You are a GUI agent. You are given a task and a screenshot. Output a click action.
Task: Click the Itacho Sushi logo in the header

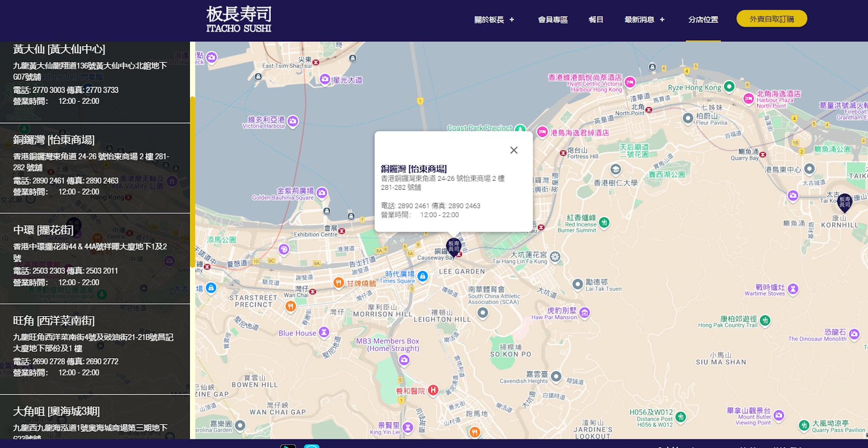(239, 19)
